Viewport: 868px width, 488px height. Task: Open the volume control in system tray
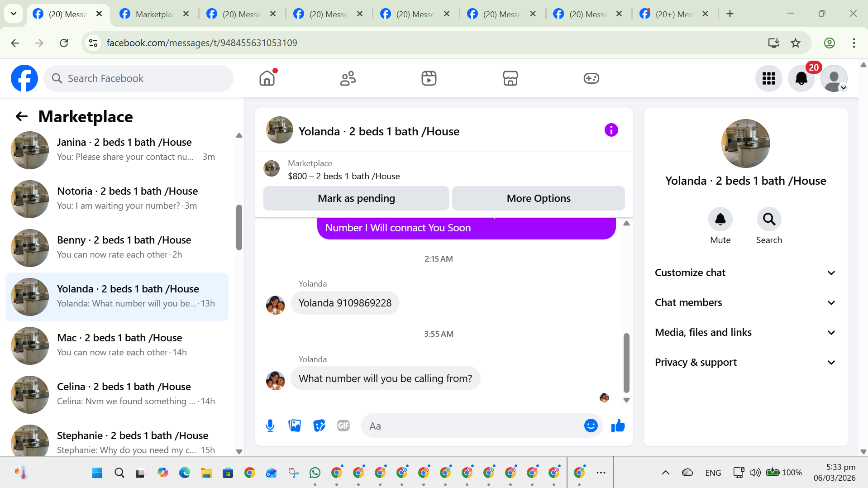(x=754, y=473)
